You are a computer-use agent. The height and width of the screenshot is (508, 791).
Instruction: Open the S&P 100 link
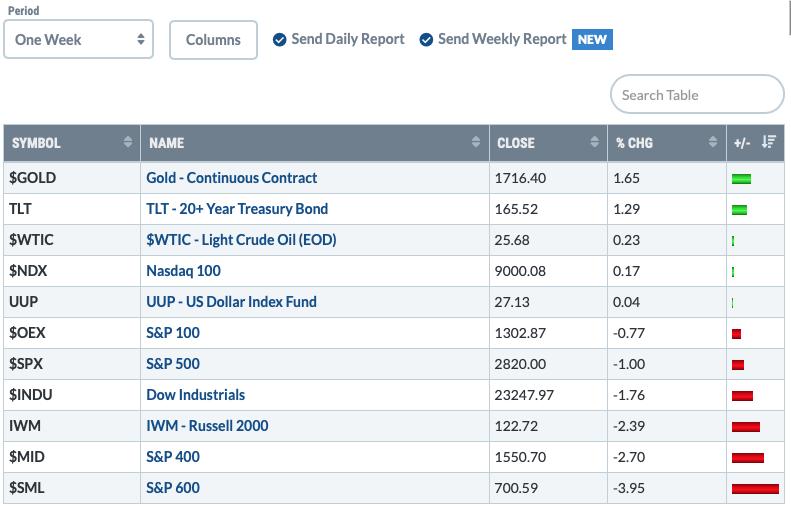(173, 333)
